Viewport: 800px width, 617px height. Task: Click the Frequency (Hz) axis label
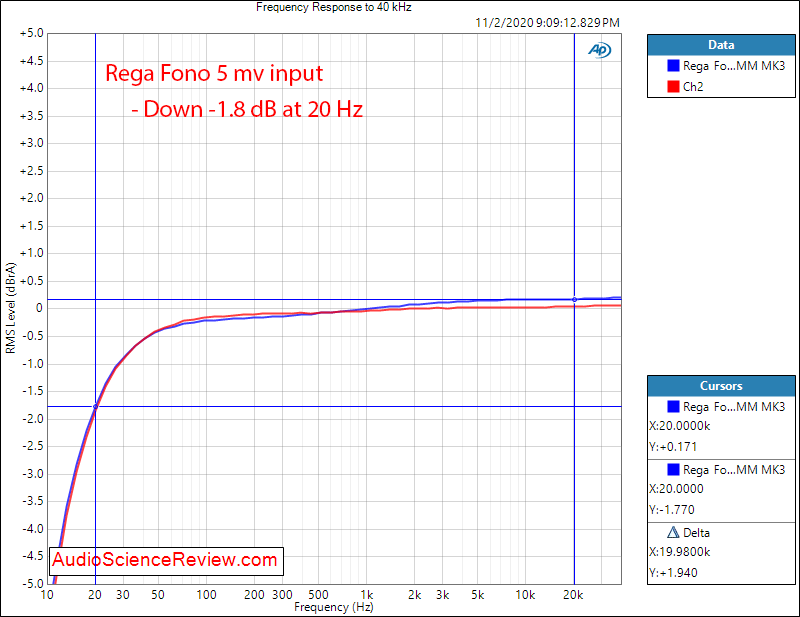pyautogui.click(x=334, y=607)
